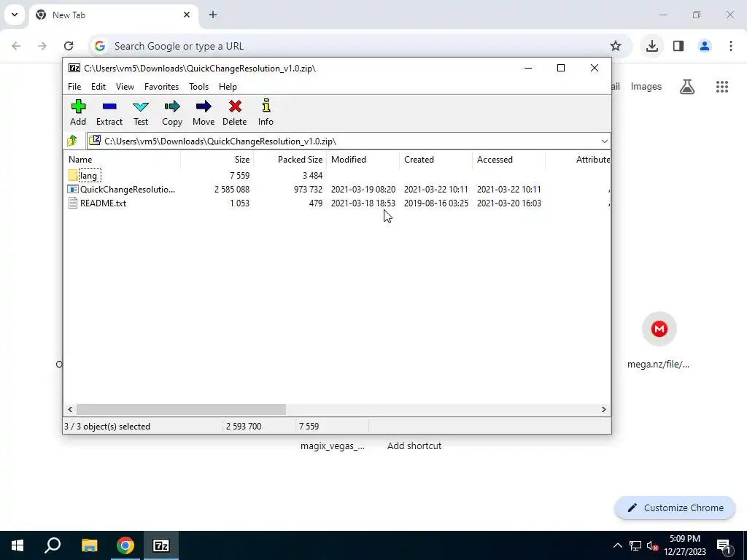Choose the Move toolbar icon
This screenshot has width=747, height=560.
point(204,112)
